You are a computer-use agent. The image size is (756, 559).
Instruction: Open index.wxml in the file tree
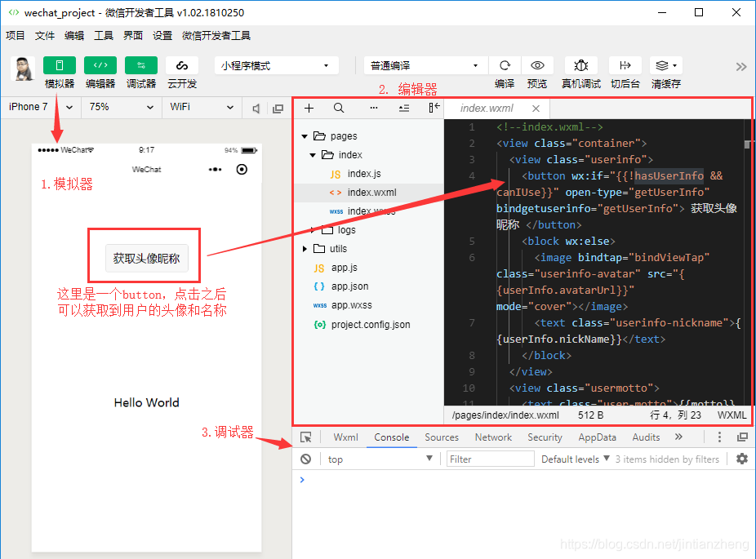click(369, 193)
